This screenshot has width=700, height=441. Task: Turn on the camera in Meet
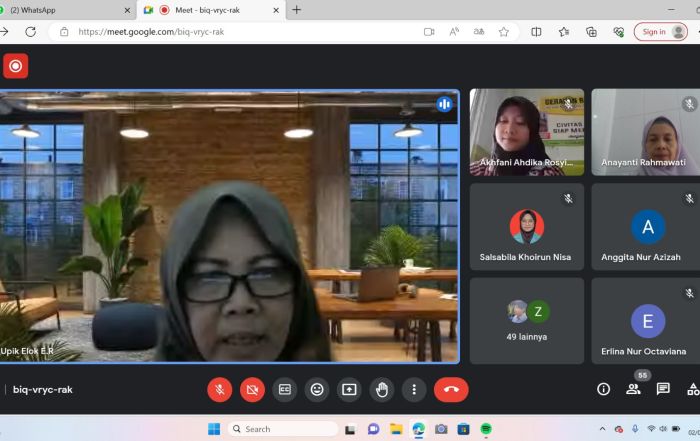[x=252, y=390]
